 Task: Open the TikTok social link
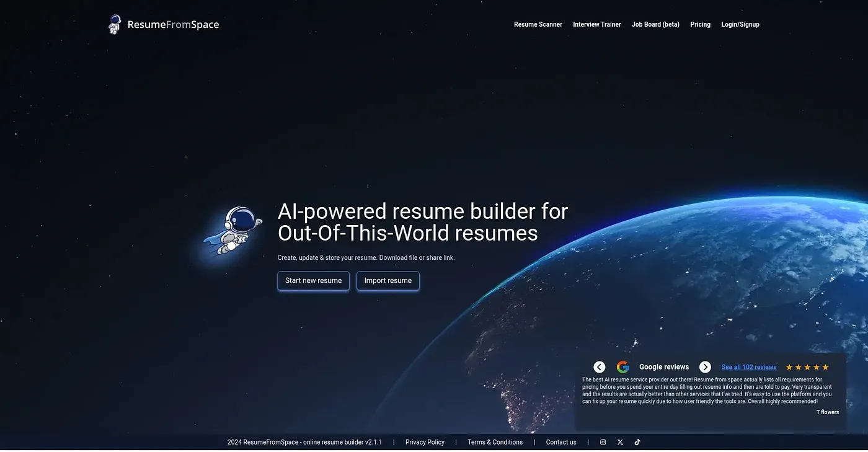pyautogui.click(x=637, y=442)
